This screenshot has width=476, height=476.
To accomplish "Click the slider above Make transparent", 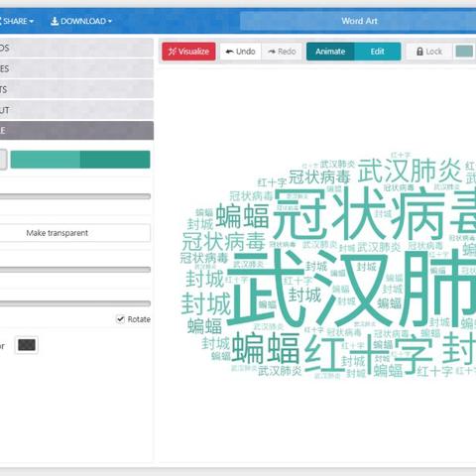I will click(x=75, y=196).
